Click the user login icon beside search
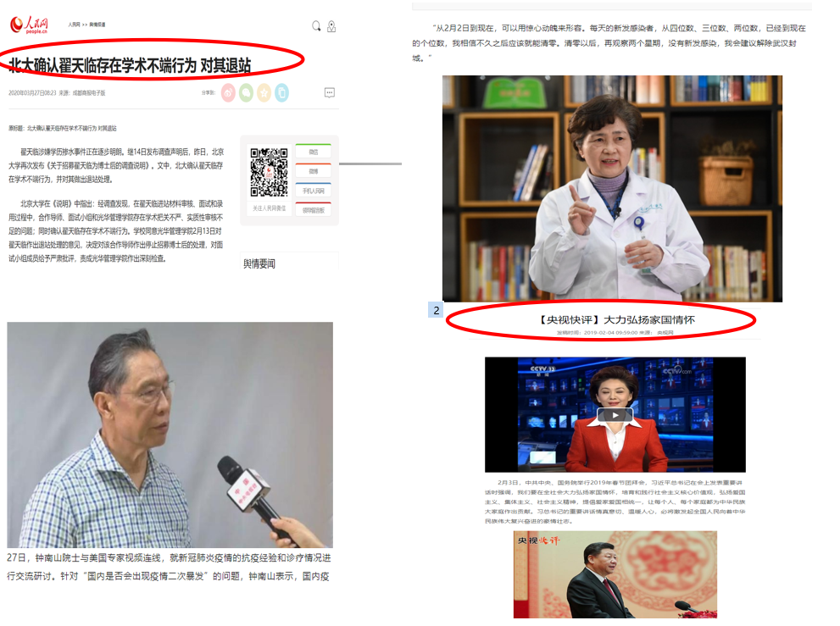Screen dimensions: 840x626 click(331, 26)
